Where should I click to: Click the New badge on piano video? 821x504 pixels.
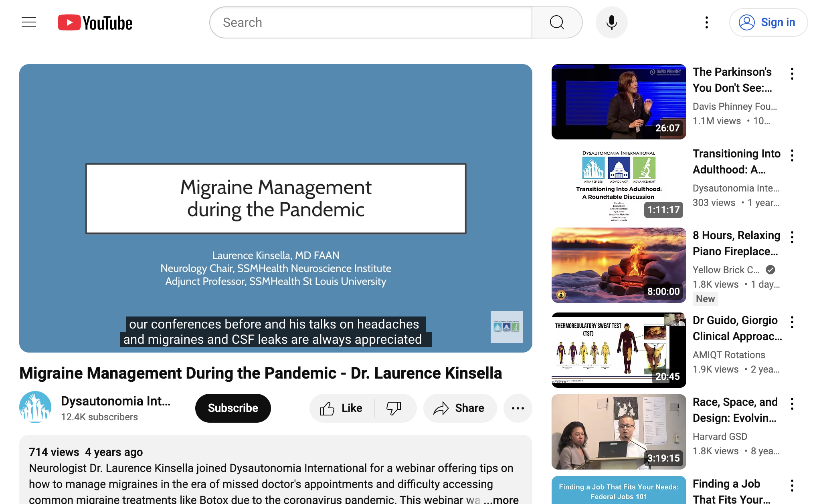705,299
